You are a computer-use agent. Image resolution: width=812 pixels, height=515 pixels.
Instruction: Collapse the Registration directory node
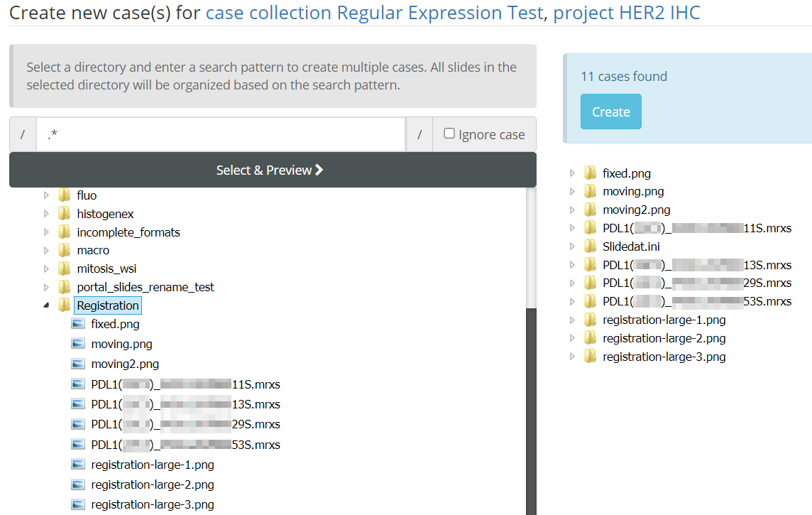[x=47, y=305]
